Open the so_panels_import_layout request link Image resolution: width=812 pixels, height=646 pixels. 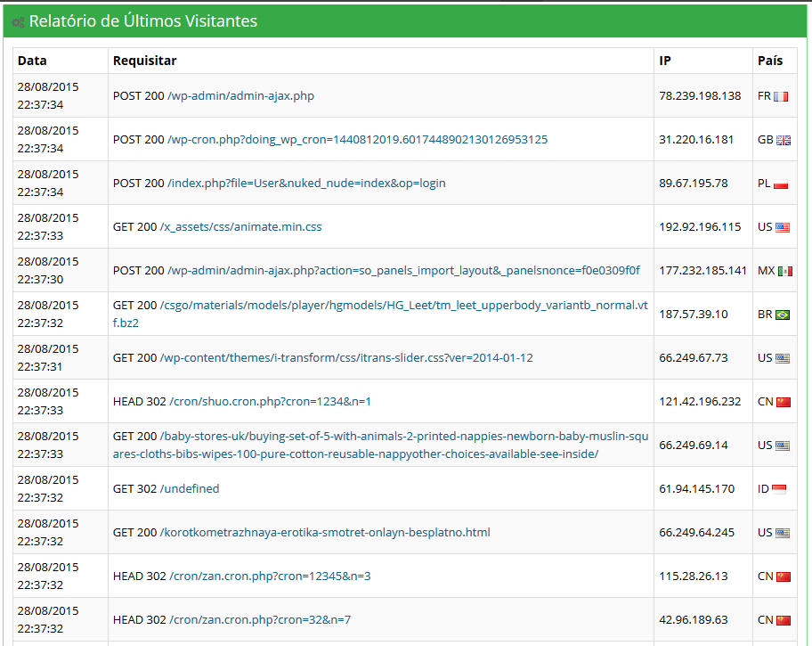click(x=403, y=270)
